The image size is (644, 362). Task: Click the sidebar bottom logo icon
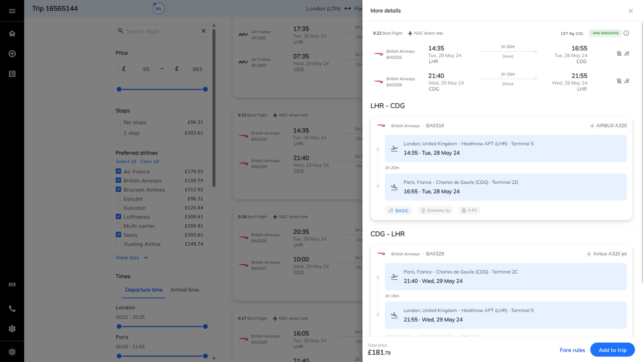point(12,352)
